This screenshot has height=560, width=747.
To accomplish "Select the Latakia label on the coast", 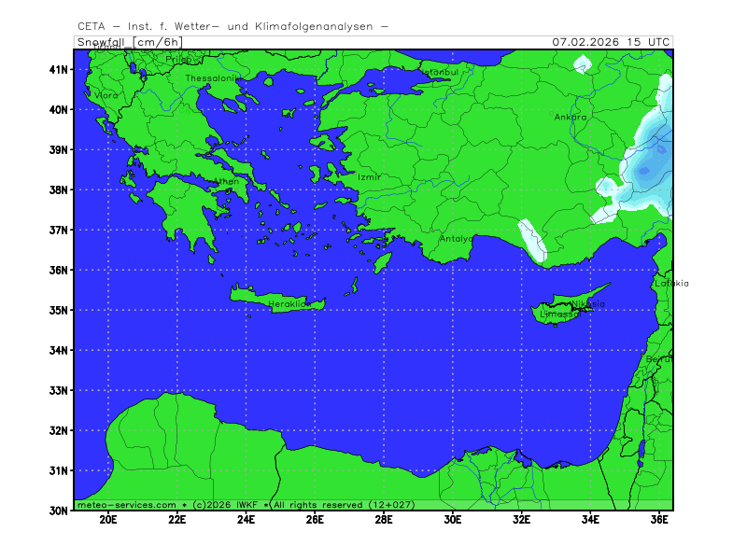I will pyautogui.click(x=671, y=283).
